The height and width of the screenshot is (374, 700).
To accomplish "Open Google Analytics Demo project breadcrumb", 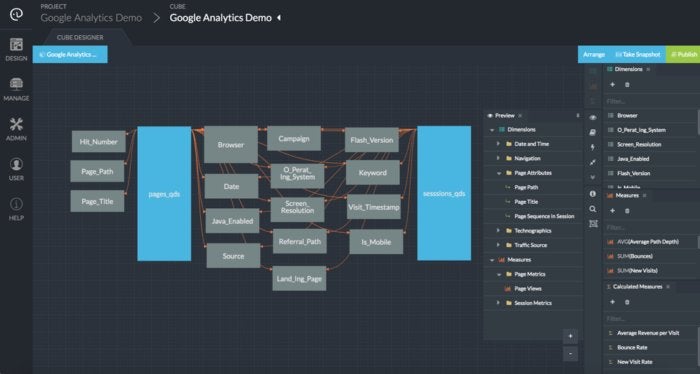I will click(x=91, y=18).
